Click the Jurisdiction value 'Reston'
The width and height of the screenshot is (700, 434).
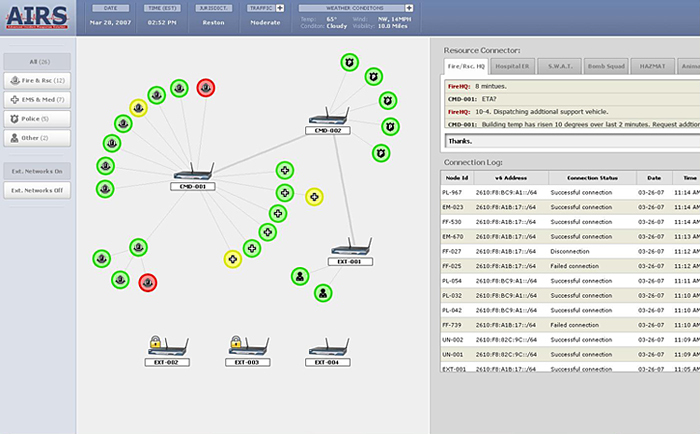(213, 22)
